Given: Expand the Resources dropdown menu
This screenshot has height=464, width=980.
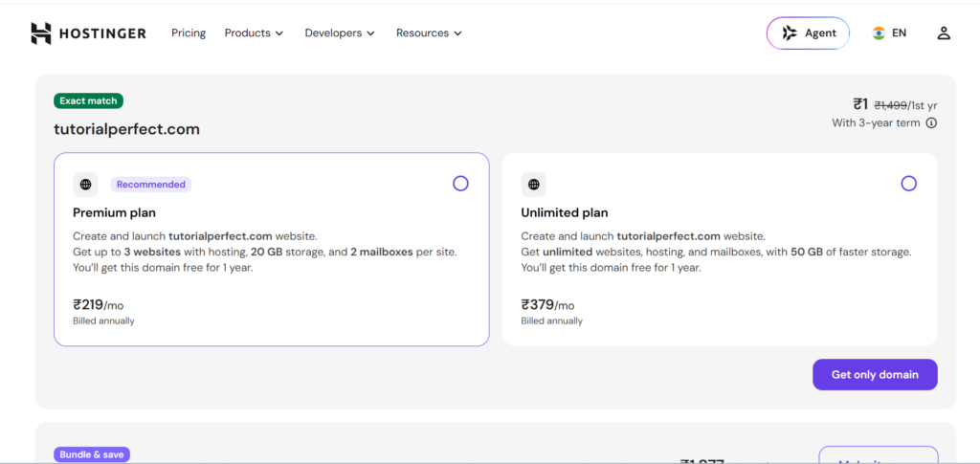Looking at the screenshot, I should (x=429, y=33).
